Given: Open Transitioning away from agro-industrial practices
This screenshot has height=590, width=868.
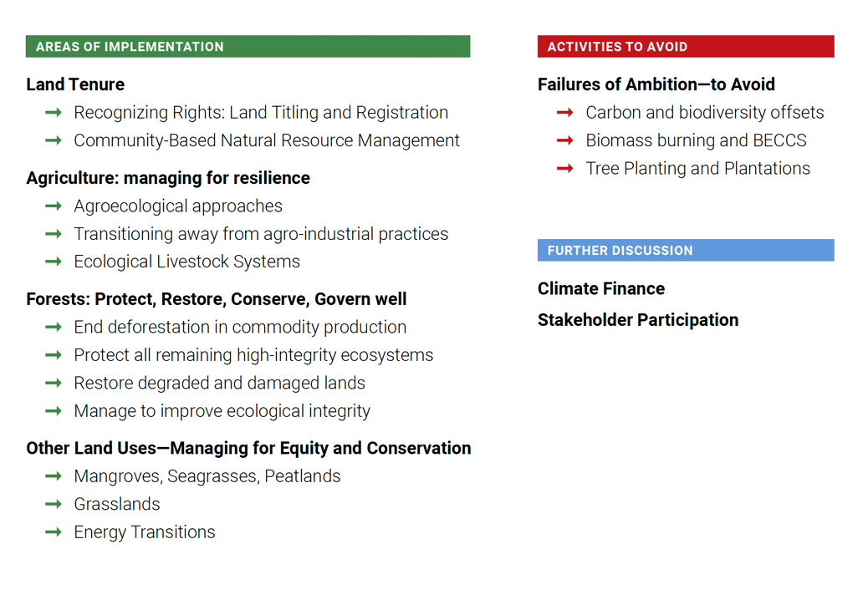Looking at the screenshot, I should pyautogui.click(x=261, y=234).
